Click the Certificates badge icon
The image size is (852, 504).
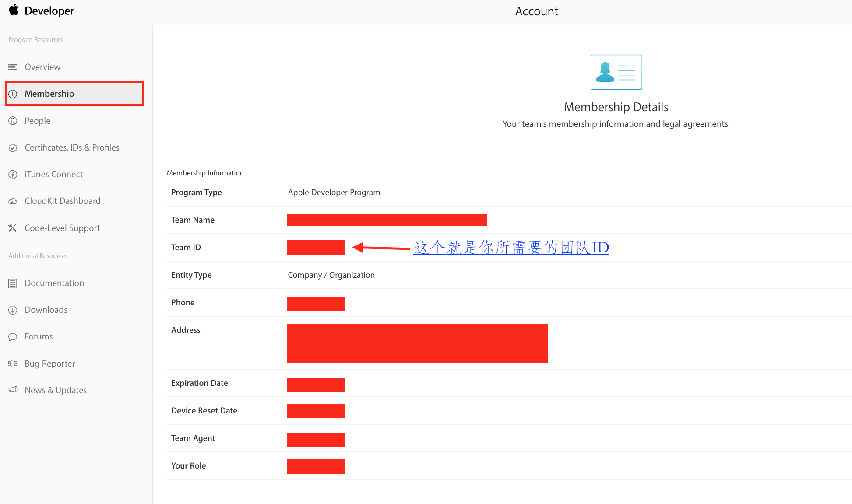(x=13, y=148)
